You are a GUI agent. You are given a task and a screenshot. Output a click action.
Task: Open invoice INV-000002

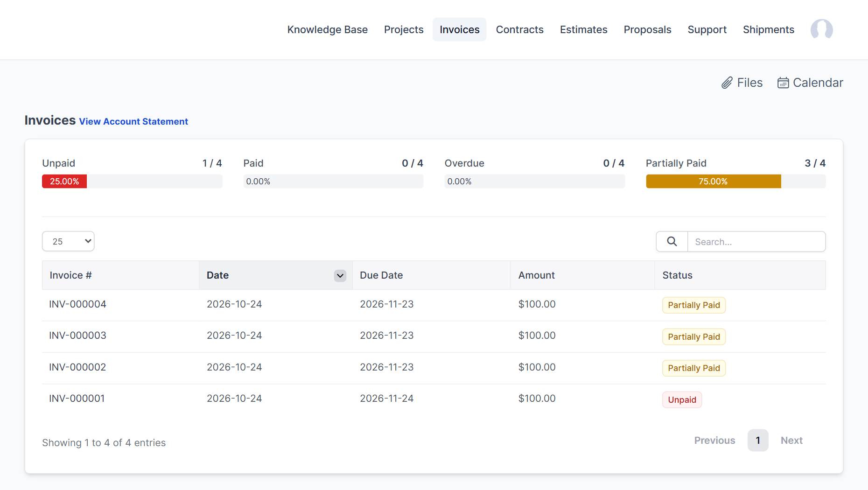(x=77, y=367)
